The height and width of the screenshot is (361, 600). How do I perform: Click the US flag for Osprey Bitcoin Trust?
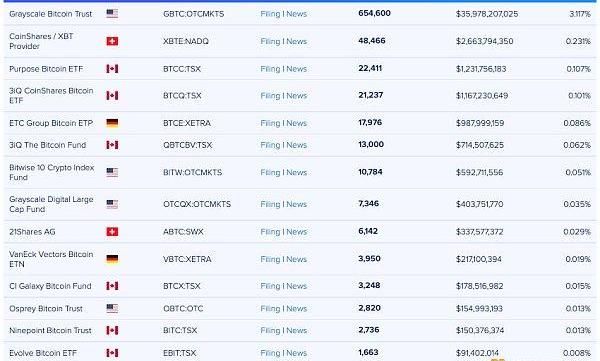point(112,308)
